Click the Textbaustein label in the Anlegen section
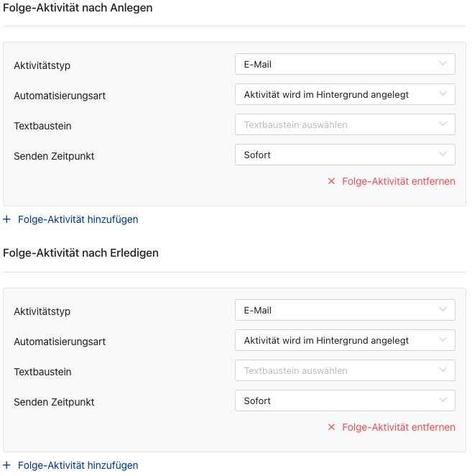Screen dimensions: 472x476 tap(42, 126)
